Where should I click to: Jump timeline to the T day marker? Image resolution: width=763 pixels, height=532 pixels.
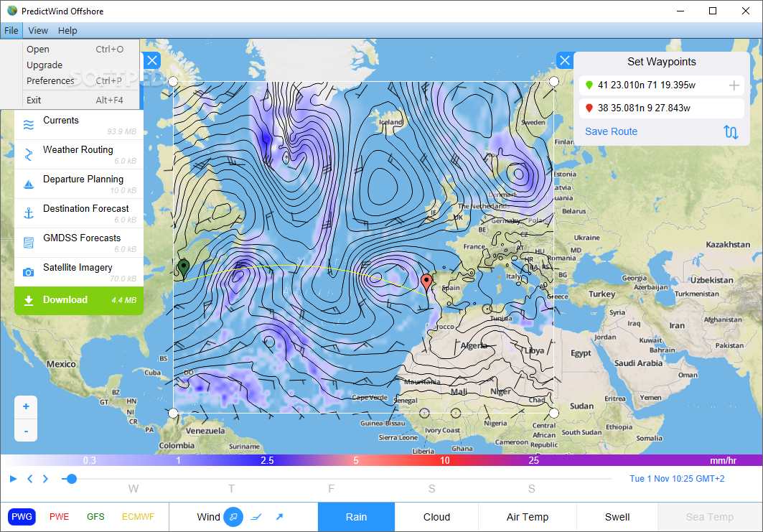coord(232,489)
